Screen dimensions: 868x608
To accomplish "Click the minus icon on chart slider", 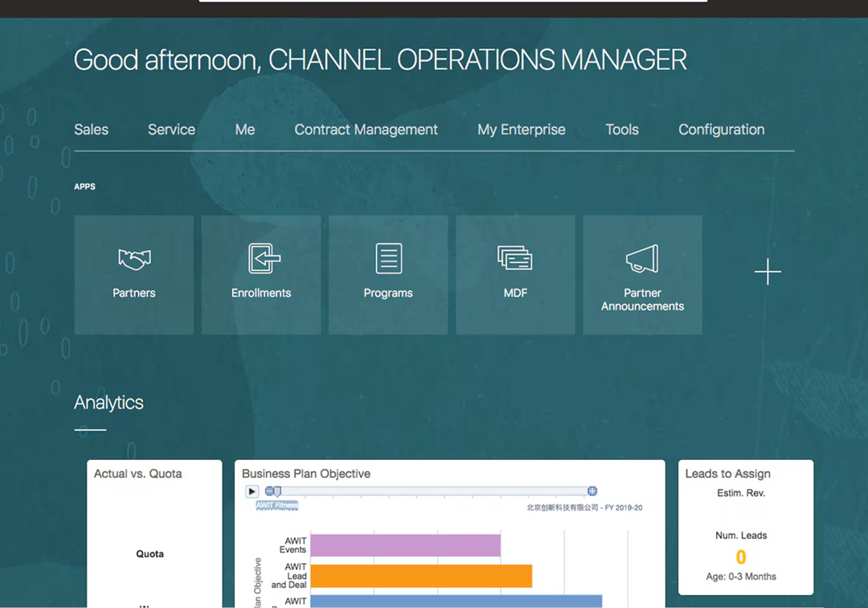I will tap(269, 491).
